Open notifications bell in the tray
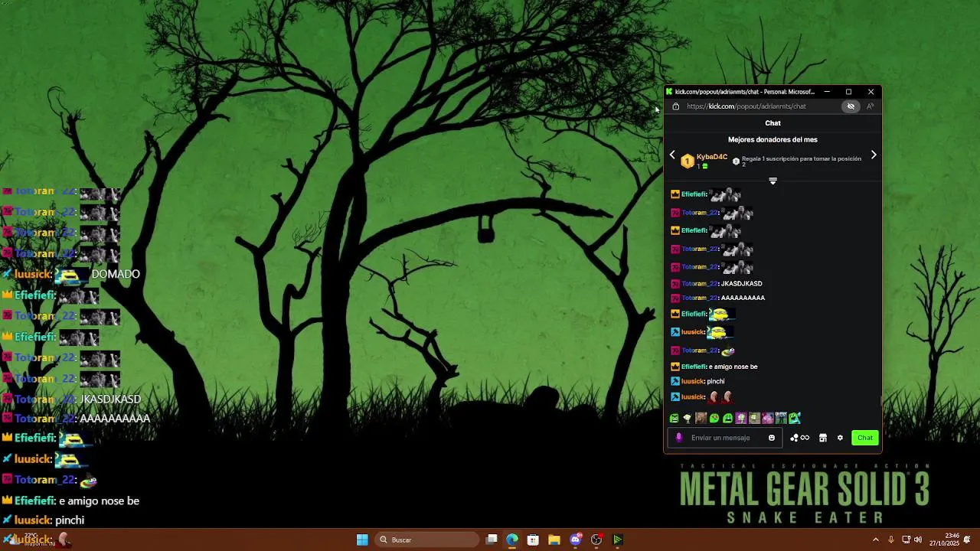 [x=967, y=540]
